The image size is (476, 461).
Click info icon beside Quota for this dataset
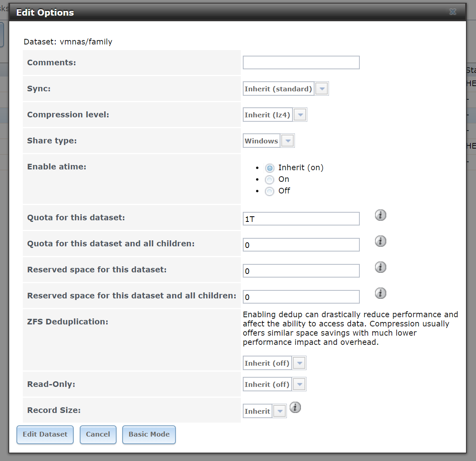click(380, 215)
